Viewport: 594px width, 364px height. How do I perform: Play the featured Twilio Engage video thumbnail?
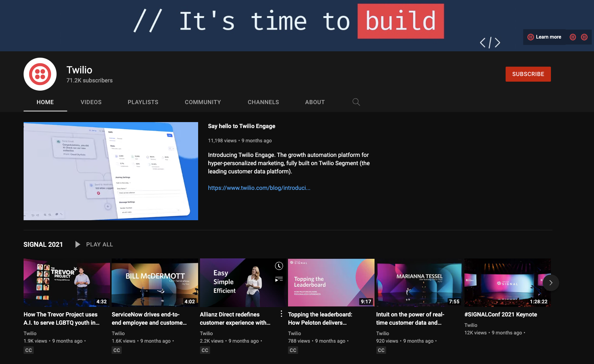click(111, 171)
